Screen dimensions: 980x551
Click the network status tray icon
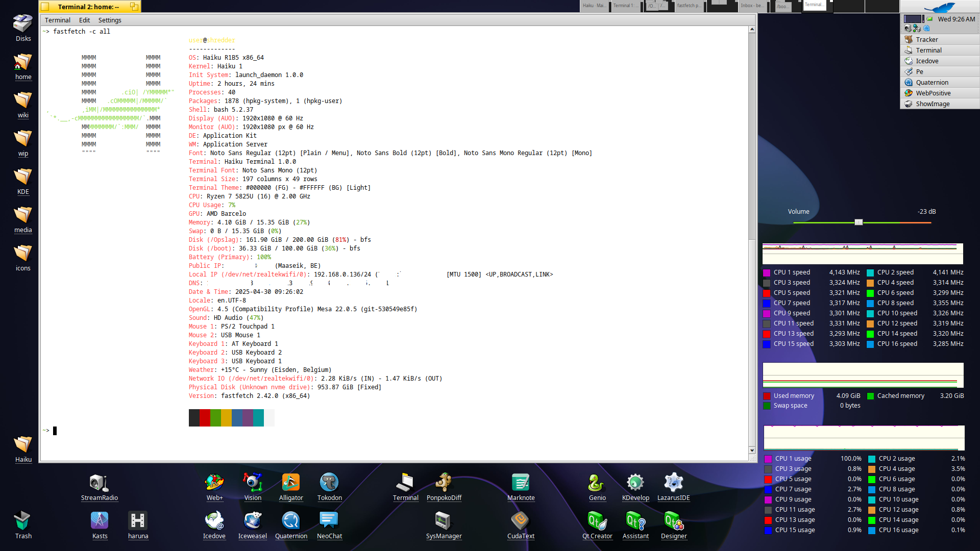tap(917, 29)
